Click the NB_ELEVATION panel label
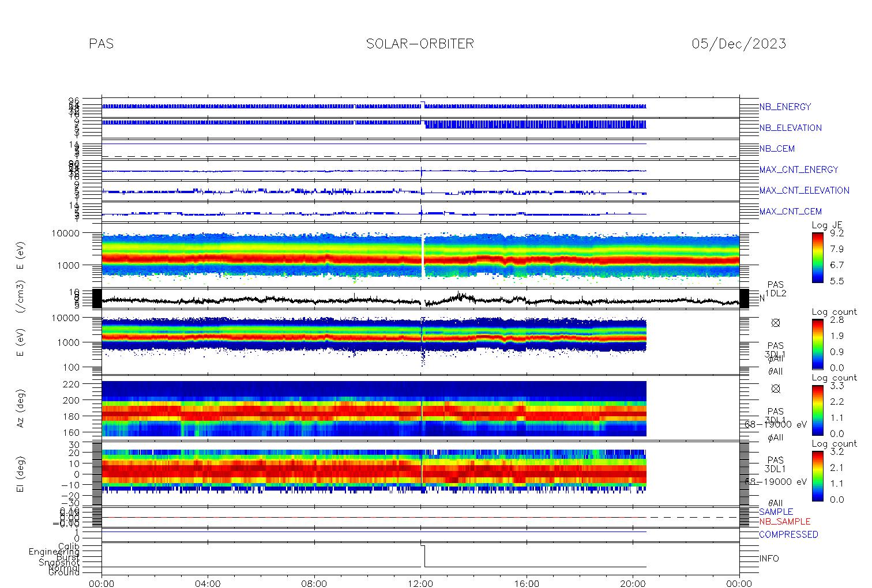872x588 pixels. point(790,128)
